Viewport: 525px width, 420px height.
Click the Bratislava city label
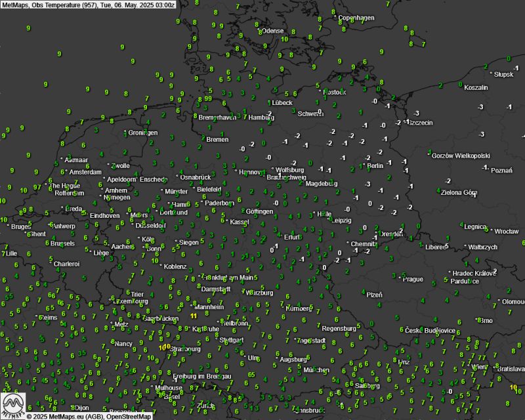pos(510,369)
